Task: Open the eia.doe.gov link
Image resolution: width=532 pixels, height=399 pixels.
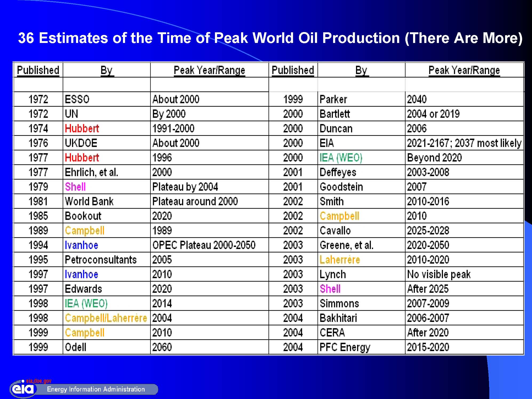Action: tap(39, 381)
